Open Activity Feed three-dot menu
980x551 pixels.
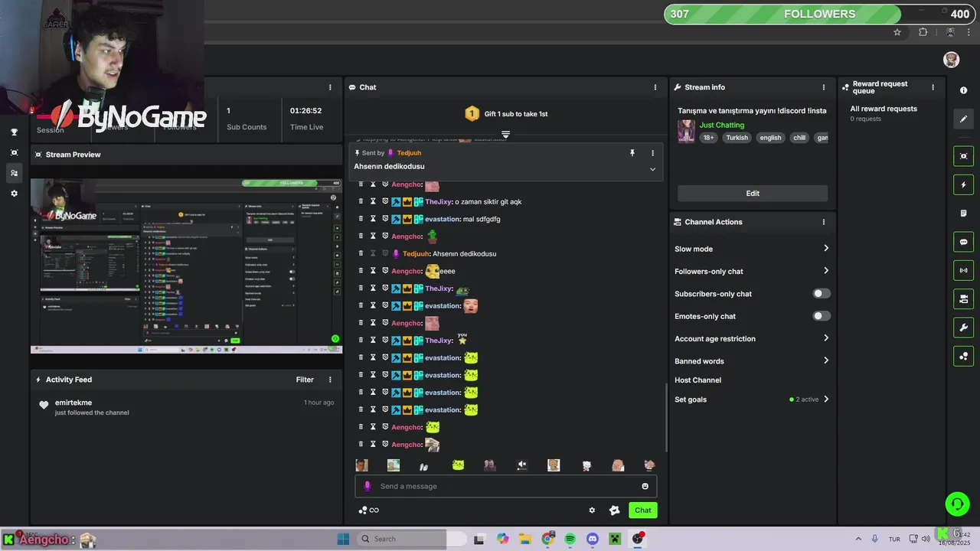tap(331, 380)
